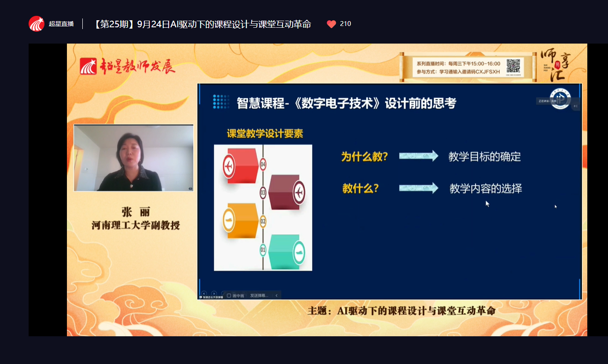
Task: Click the previous slide arrow in video
Action: coord(204,294)
